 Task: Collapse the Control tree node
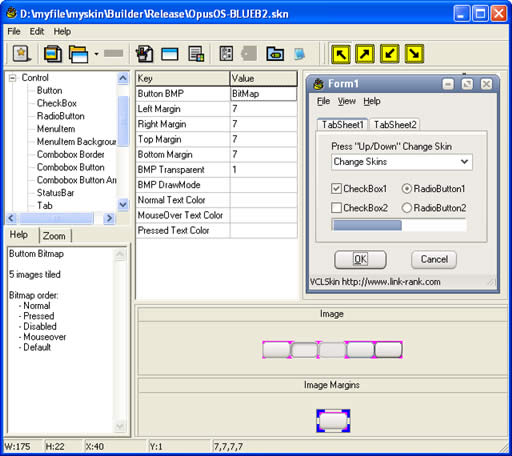[x=13, y=78]
